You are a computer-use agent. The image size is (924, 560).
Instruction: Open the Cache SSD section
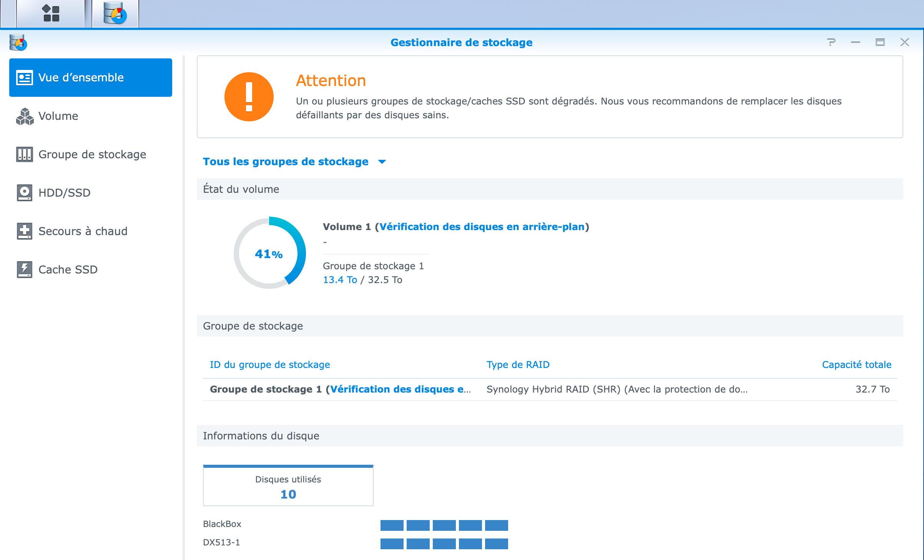pyautogui.click(x=91, y=270)
